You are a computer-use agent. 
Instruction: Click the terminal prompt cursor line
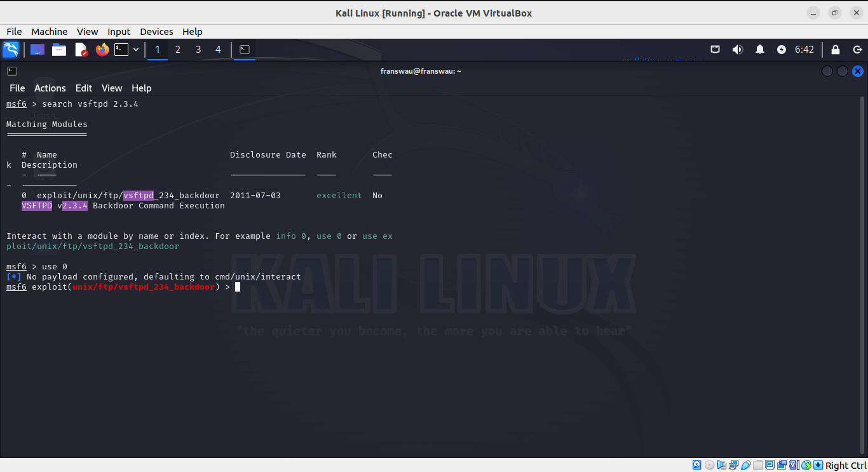(x=123, y=287)
